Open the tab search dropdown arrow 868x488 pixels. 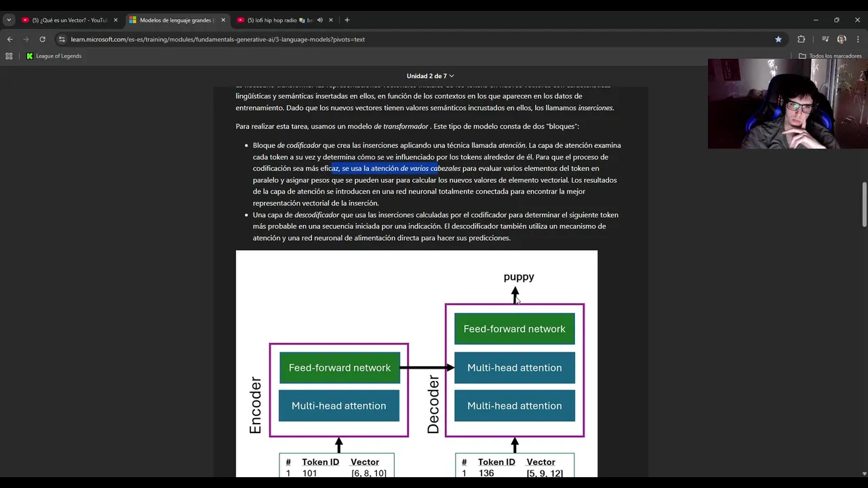(x=9, y=20)
